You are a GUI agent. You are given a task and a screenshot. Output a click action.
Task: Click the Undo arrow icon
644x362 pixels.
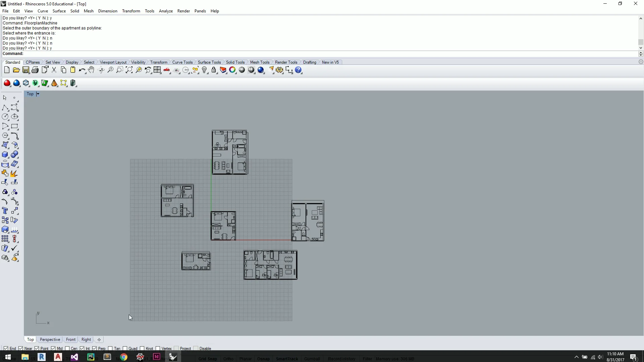[x=82, y=70]
